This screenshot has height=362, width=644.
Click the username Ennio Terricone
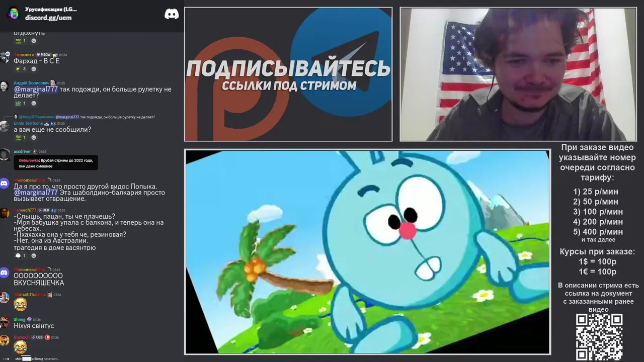coord(28,123)
